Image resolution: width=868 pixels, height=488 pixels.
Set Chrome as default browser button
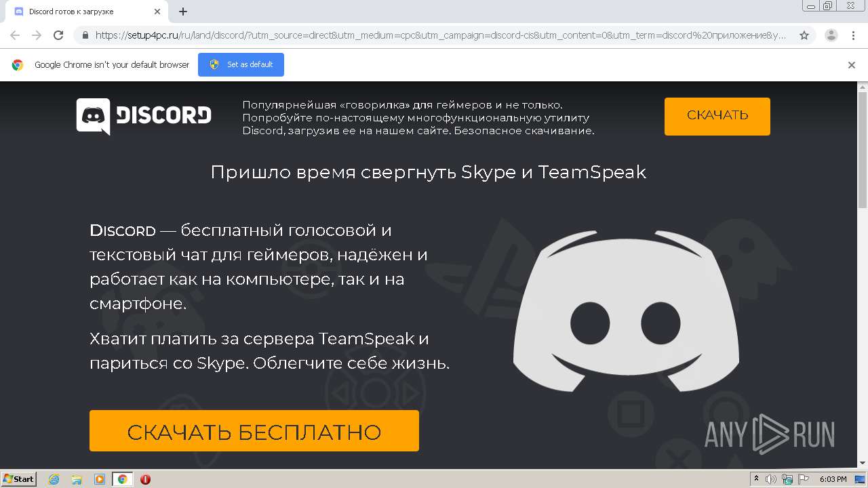[x=241, y=64]
